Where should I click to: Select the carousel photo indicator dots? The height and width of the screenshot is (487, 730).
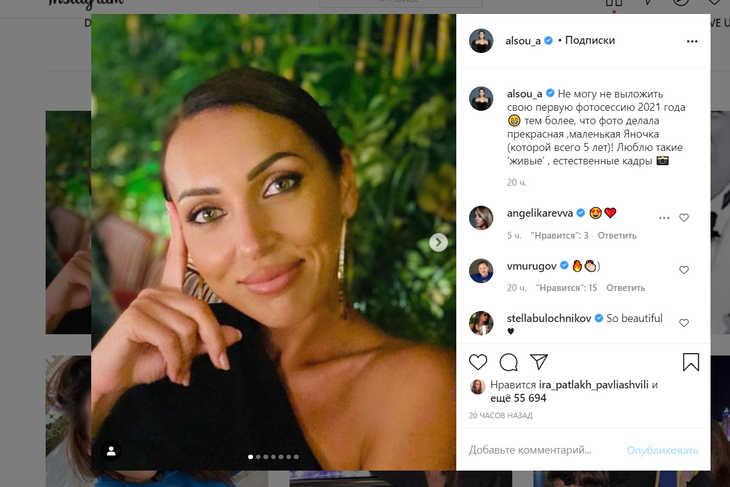(273, 457)
